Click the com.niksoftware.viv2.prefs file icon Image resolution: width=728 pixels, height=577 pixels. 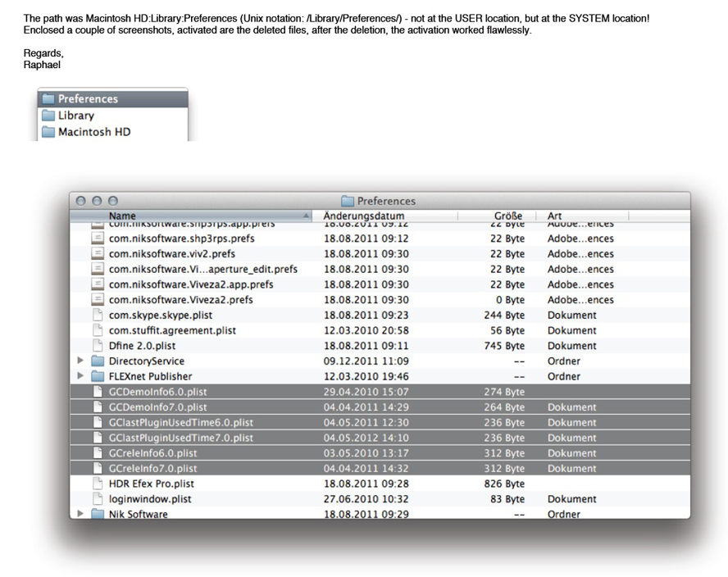point(98,254)
